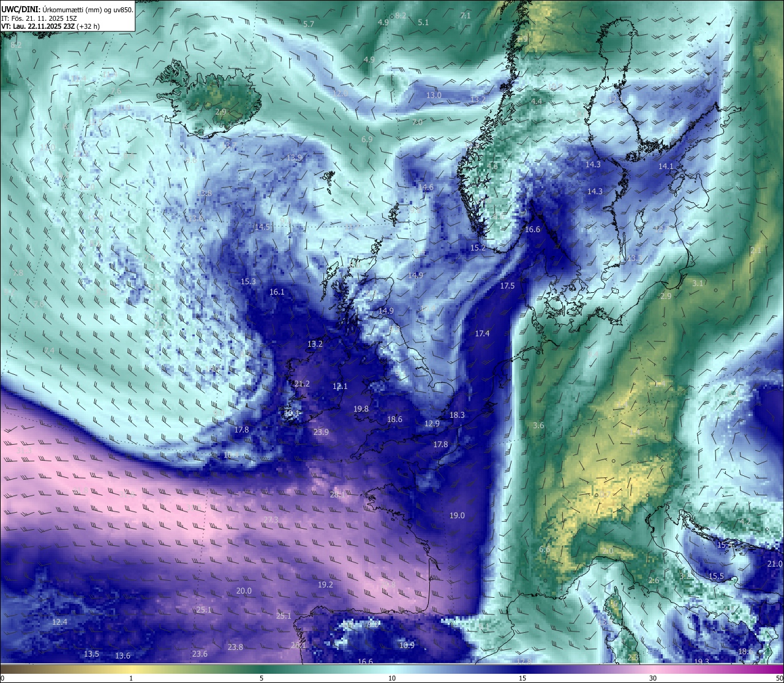Click the 5.7 value at the top of the map
The width and height of the screenshot is (784, 683).
309,24
